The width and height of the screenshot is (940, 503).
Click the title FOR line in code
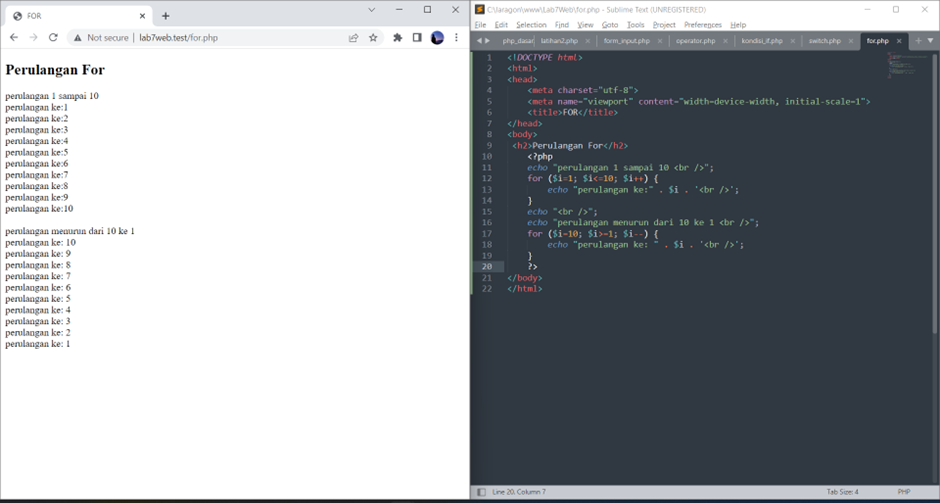pos(573,112)
